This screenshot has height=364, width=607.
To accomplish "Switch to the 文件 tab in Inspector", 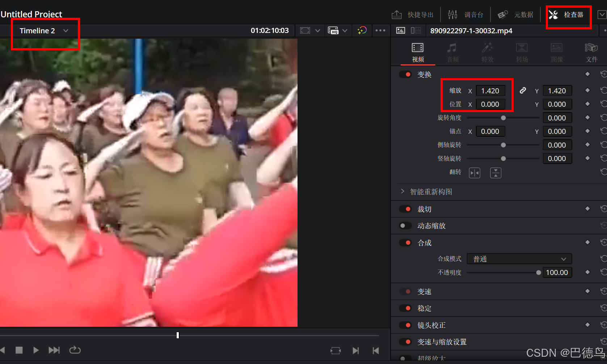I will (591, 52).
